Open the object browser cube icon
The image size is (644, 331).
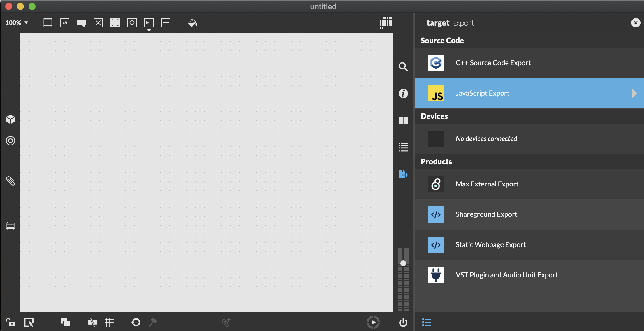[10, 119]
